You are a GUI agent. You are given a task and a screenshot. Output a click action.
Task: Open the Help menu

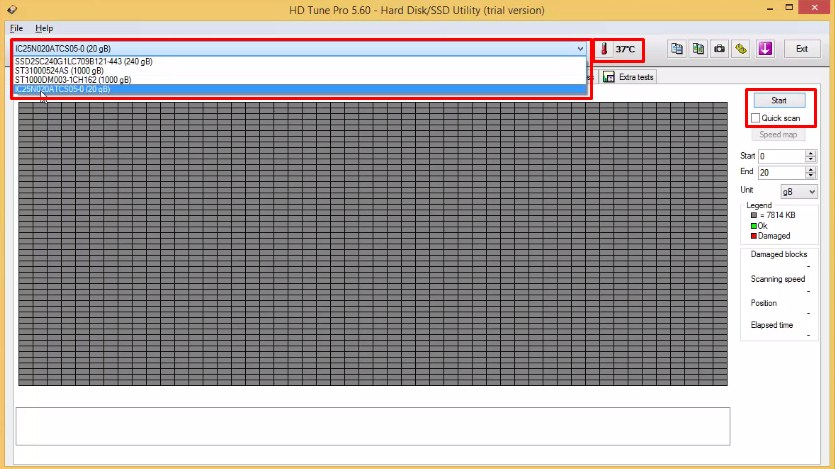click(x=44, y=28)
